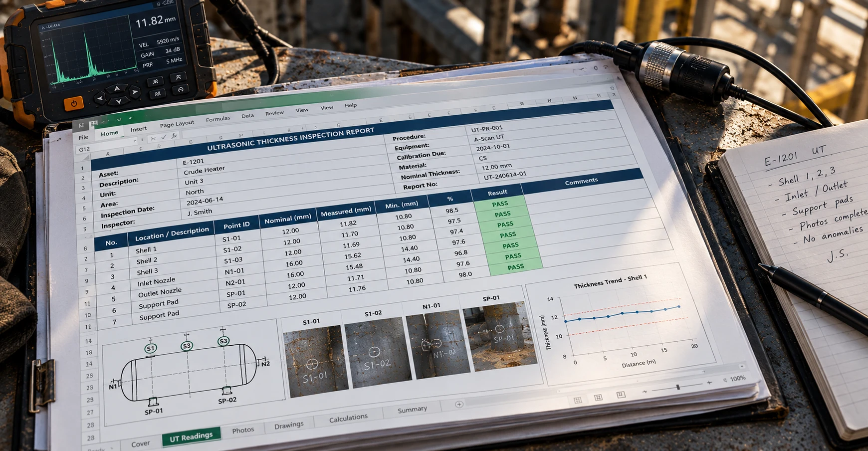This screenshot has height=451, width=868.
Task: Open the Insert Function (fx) dialog
Action: click(174, 136)
